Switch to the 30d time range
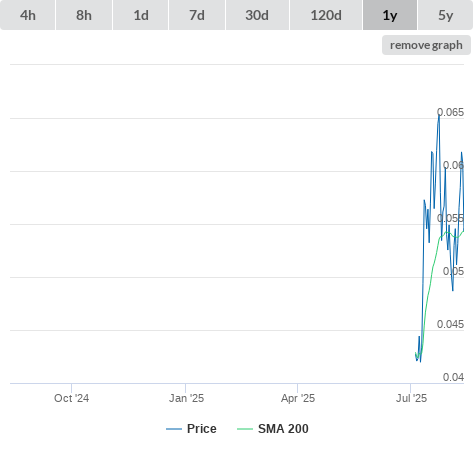474x455 pixels. 257,15
